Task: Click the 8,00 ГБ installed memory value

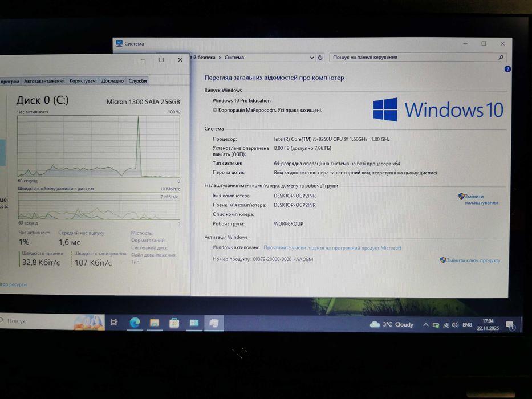Action: pyautogui.click(x=303, y=148)
